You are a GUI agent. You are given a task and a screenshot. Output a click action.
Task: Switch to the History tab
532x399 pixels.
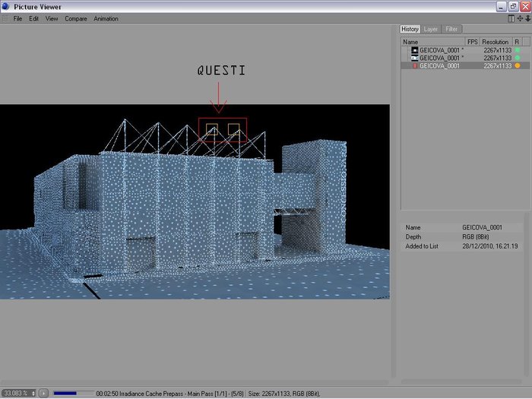(410, 29)
